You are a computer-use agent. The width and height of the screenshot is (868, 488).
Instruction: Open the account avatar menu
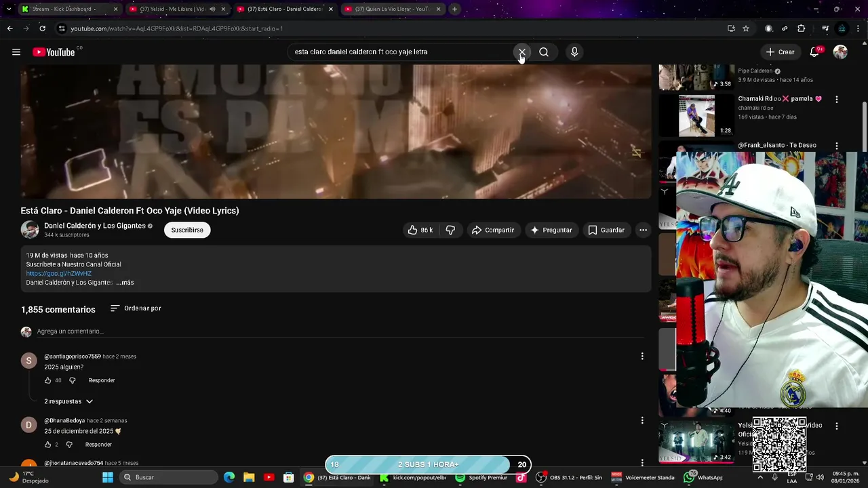pos(840,52)
